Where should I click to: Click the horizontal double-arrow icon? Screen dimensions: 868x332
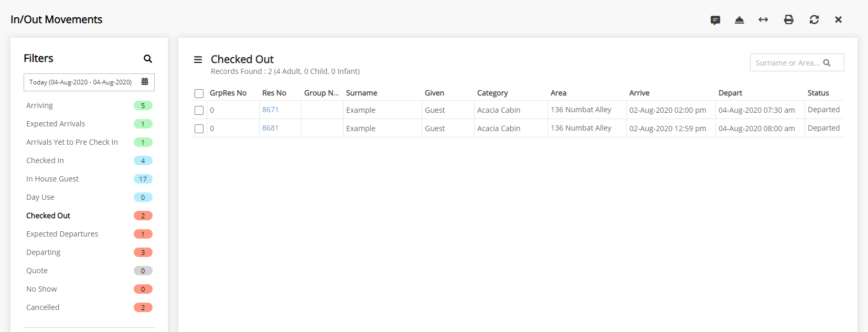tap(763, 20)
